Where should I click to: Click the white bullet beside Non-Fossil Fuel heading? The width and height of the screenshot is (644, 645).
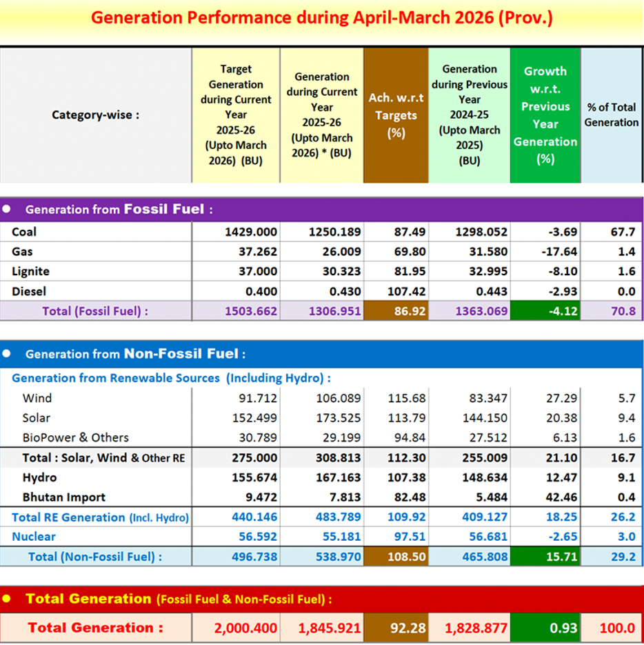(7, 354)
